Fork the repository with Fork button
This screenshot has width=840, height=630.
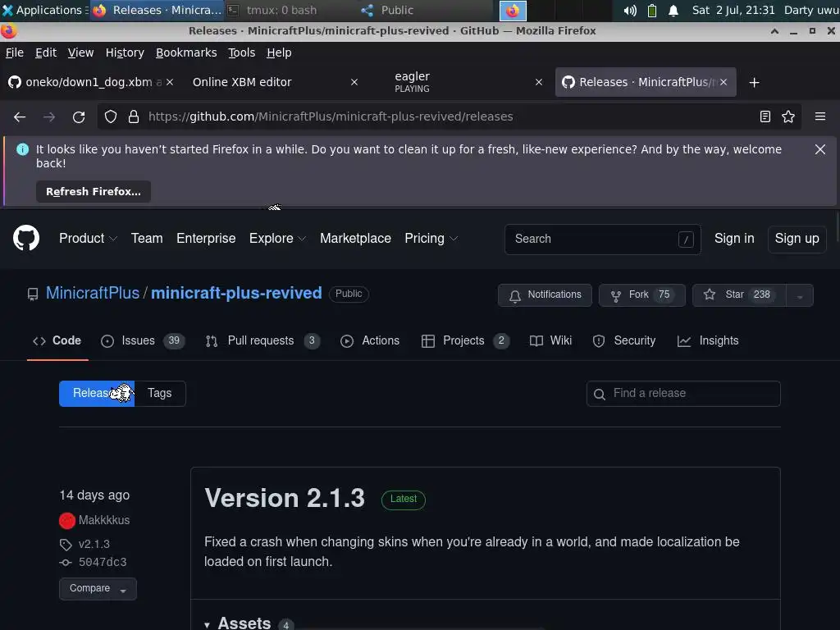(641, 295)
